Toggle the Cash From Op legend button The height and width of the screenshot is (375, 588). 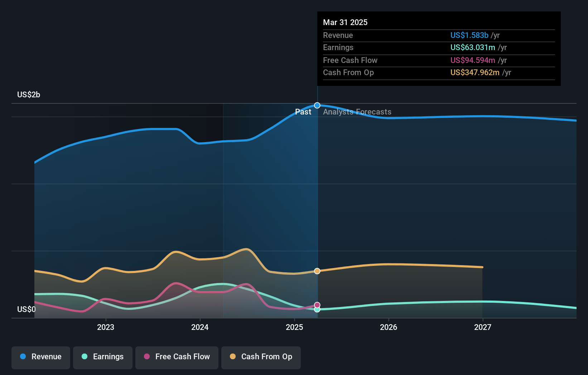[261, 357]
